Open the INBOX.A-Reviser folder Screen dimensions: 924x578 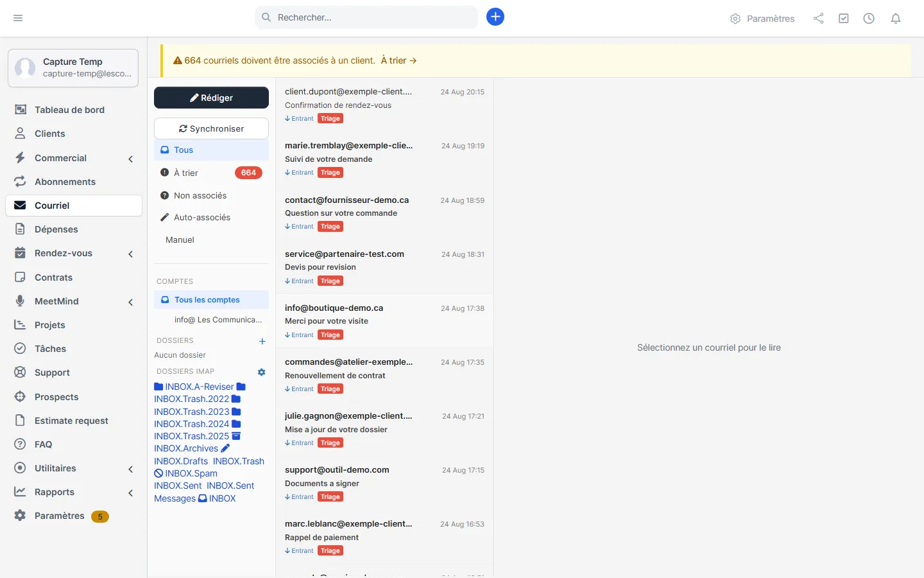click(x=200, y=387)
